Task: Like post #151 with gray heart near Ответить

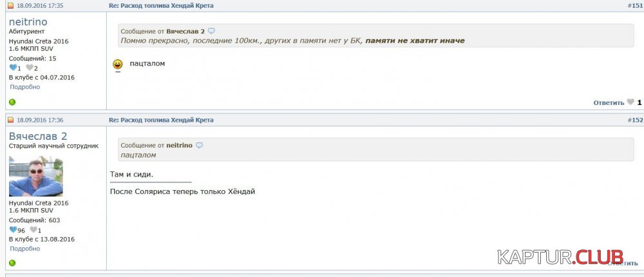Action: point(630,102)
